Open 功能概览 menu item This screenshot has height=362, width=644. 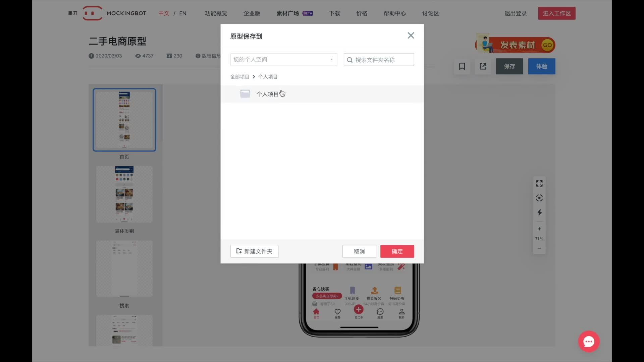tap(216, 13)
